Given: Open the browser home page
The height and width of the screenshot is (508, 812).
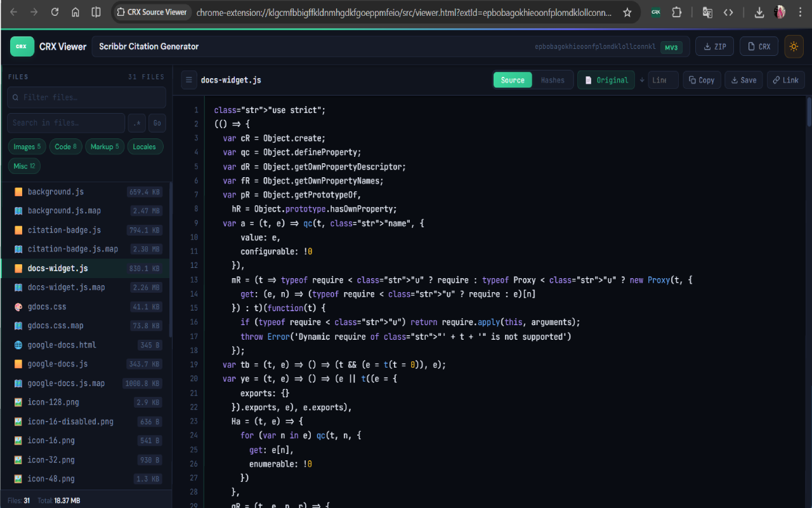Looking at the screenshot, I should pos(75,12).
